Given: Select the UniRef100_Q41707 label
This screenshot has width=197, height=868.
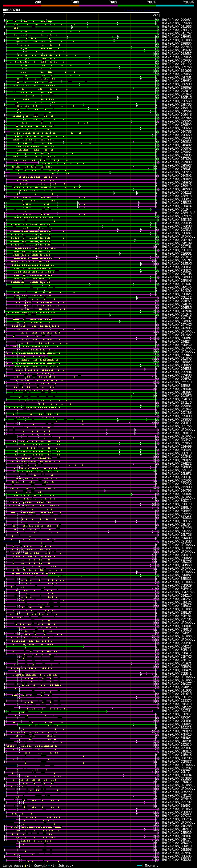Looking at the screenshot, I should [177, 33].
